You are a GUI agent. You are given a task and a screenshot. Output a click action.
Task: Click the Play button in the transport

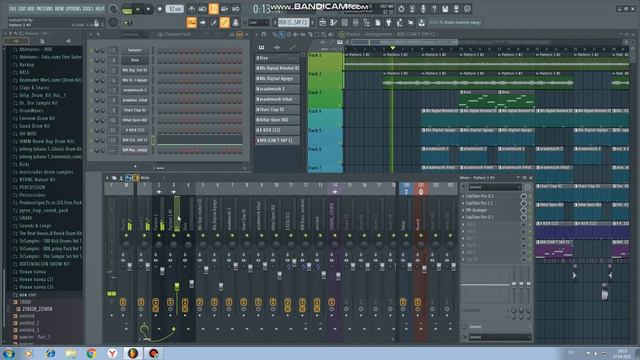tap(138, 9)
